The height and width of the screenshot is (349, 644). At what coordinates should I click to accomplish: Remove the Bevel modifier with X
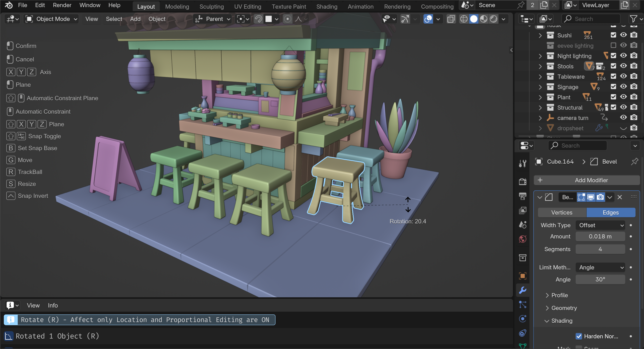[x=620, y=197]
